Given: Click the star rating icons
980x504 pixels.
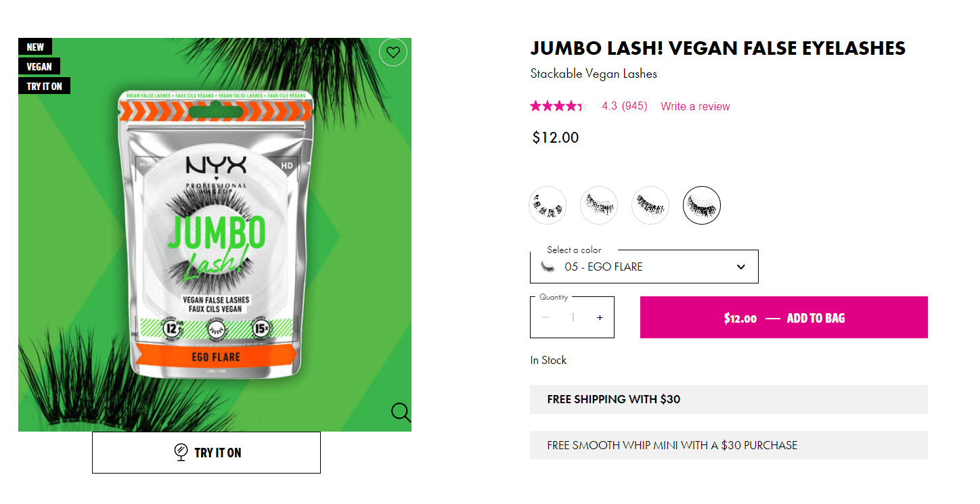Looking at the screenshot, I should coord(559,106).
